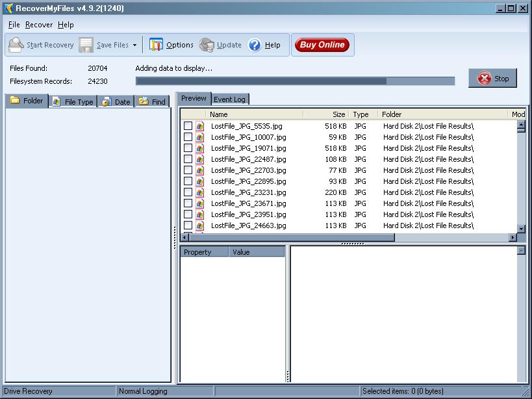Click file icon beside LostFile_JPG_23951.jpg
The height and width of the screenshot is (399, 532).
pyautogui.click(x=200, y=214)
